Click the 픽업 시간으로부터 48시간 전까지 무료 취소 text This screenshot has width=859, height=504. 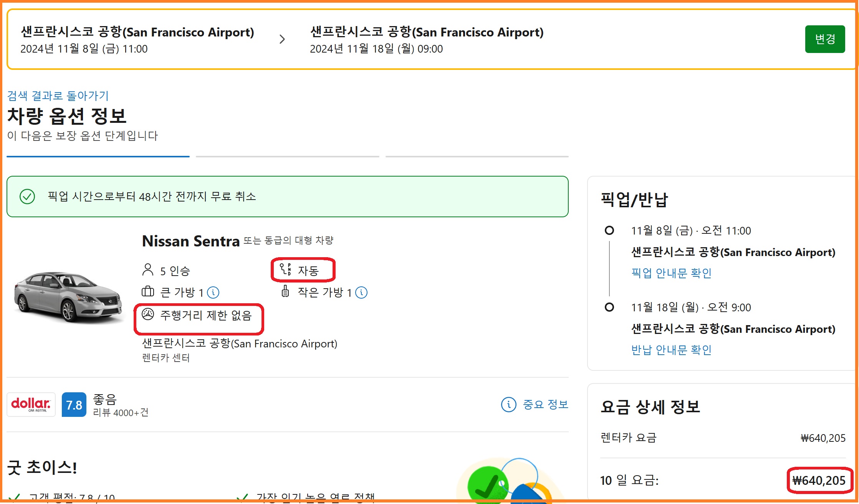pos(152,197)
